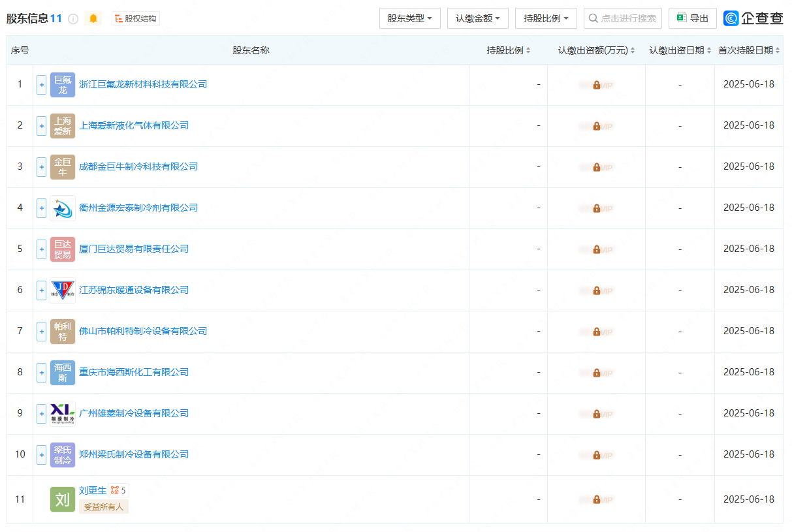Expand the row for 上海爱新液化气体有限公司
Screen dimensions: 792x532
[41, 125]
